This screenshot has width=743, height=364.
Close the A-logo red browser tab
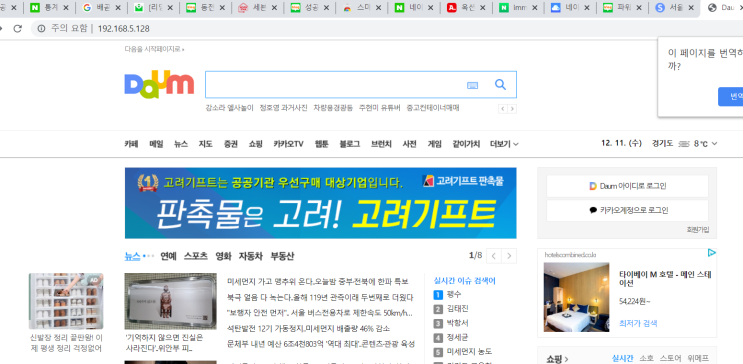[483, 8]
